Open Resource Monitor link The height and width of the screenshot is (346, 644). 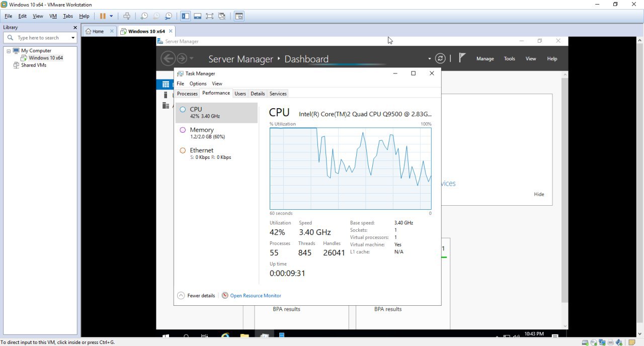pyautogui.click(x=256, y=296)
